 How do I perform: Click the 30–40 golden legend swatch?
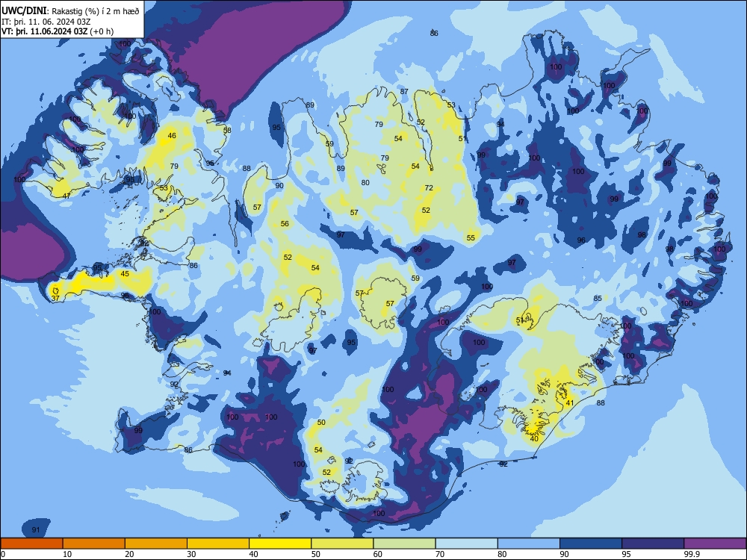tap(218, 544)
